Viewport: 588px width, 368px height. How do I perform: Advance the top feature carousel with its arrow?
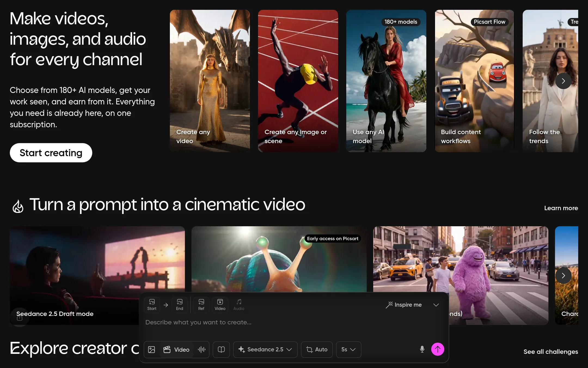point(563,81)
